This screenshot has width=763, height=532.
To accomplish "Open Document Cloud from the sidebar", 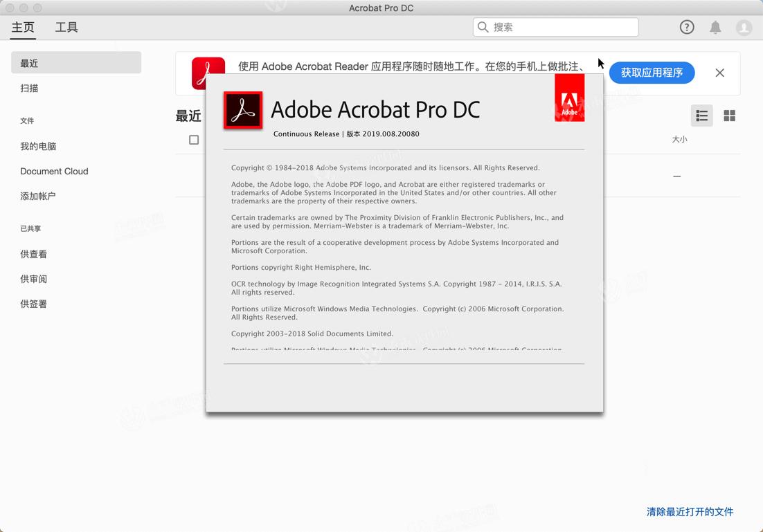I will pyautogui.click(x=54, y=171).
